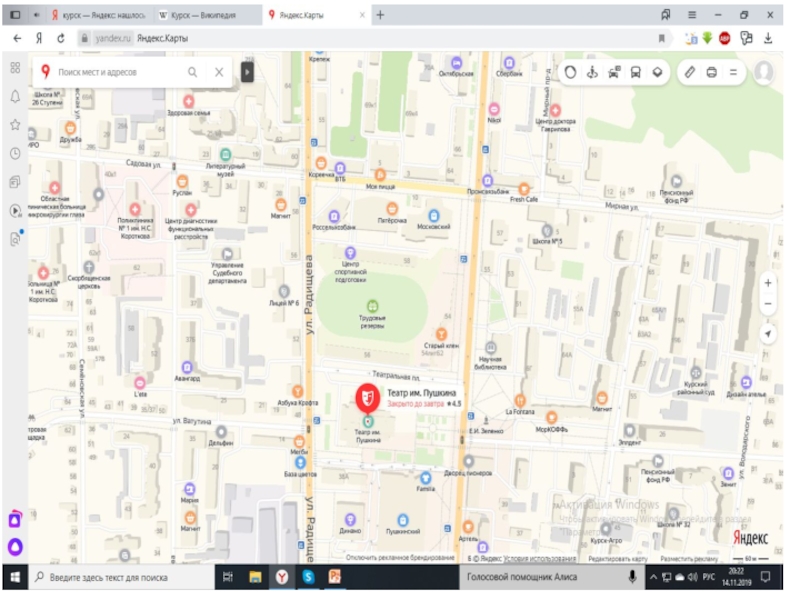800x600 pixels.
Task: Clear the search field with the X
Action: point(219,72)
